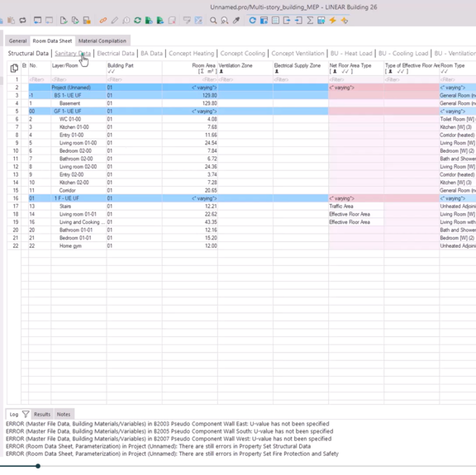
Task: Click the list sheet toolbar icon
Action: [x=275, y=21]
